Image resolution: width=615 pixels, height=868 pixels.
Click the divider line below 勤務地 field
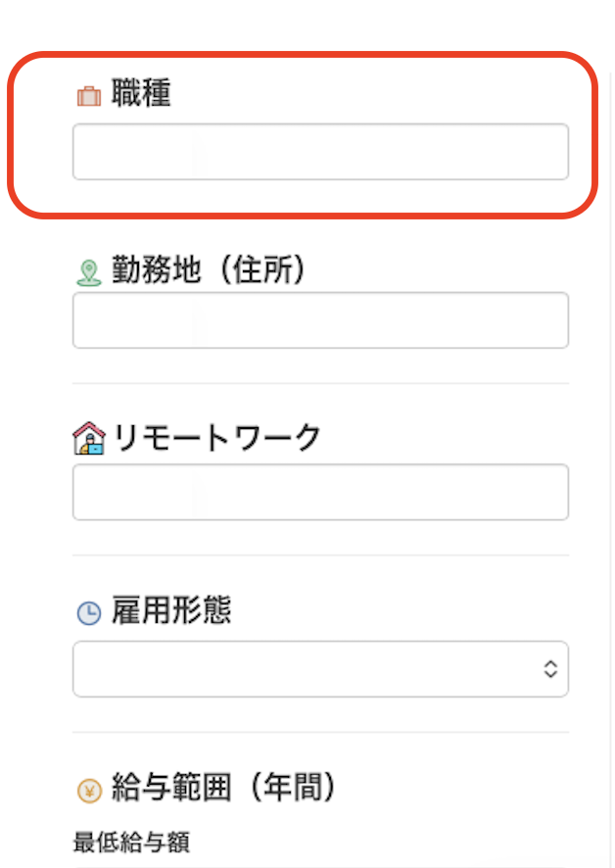point(320,383)
